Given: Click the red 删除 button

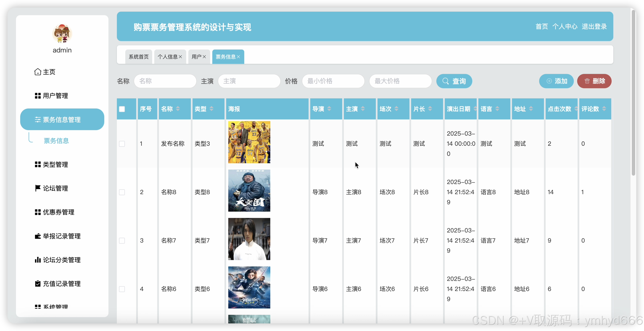Looking at the screenshot, I should point(594,81).
